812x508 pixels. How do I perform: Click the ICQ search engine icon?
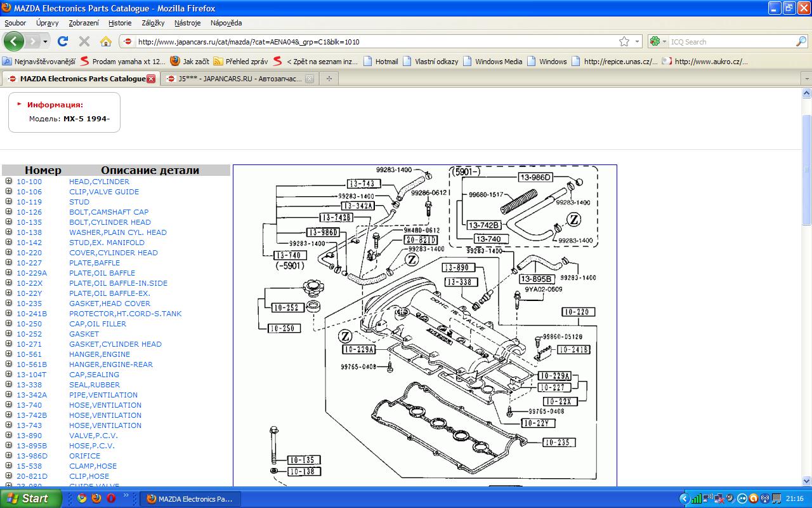tap(655, 41)
